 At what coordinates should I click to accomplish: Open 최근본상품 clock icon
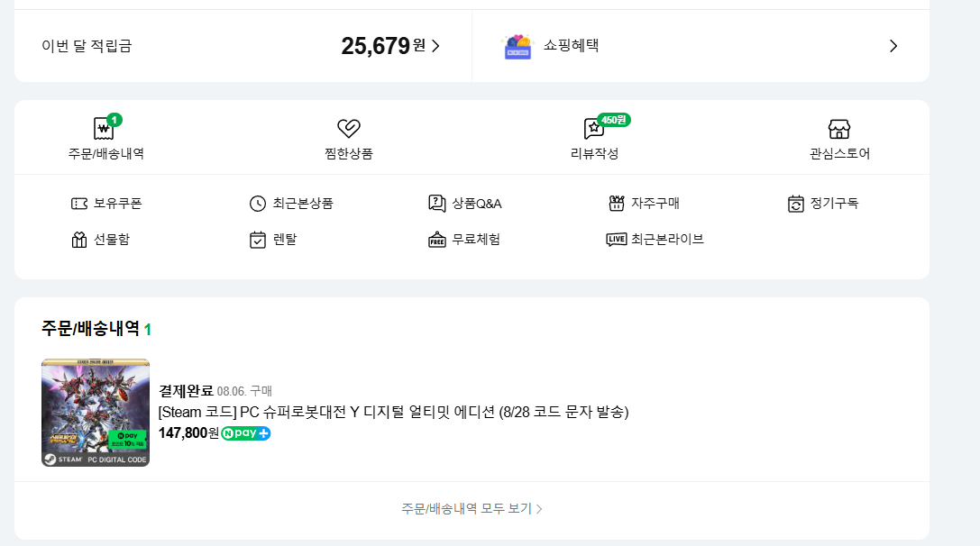258,204
